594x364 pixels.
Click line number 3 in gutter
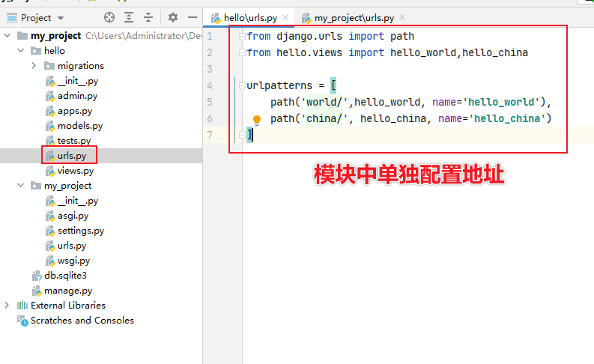click(210, 69)
